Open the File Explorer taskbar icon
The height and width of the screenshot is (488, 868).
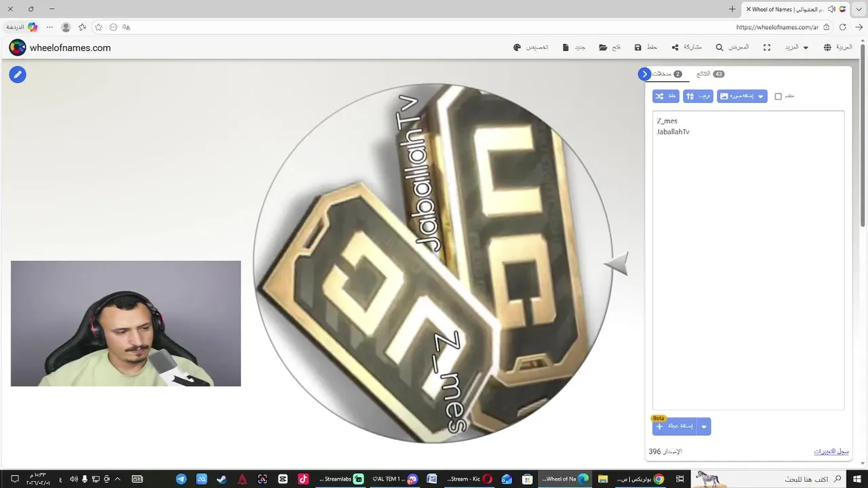pyautogui.click(x=602, y=479)
